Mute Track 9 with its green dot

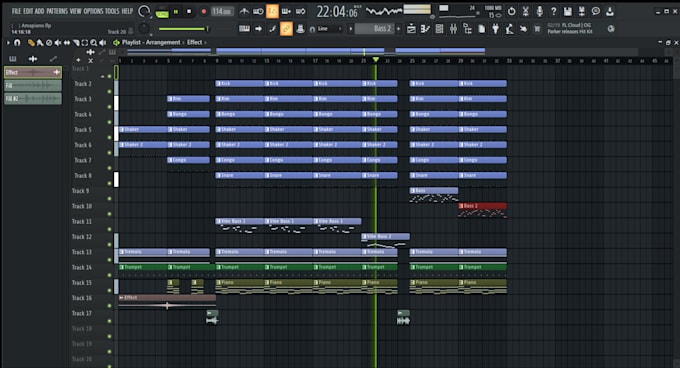coord(109,199)
